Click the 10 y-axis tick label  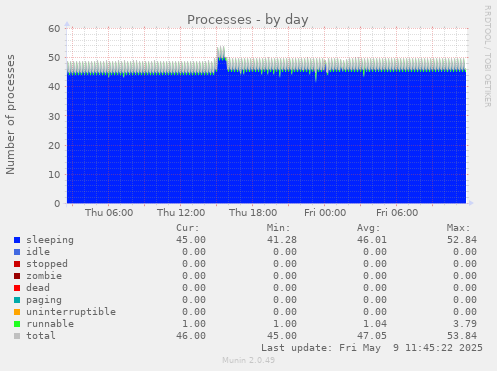point(54,174)
